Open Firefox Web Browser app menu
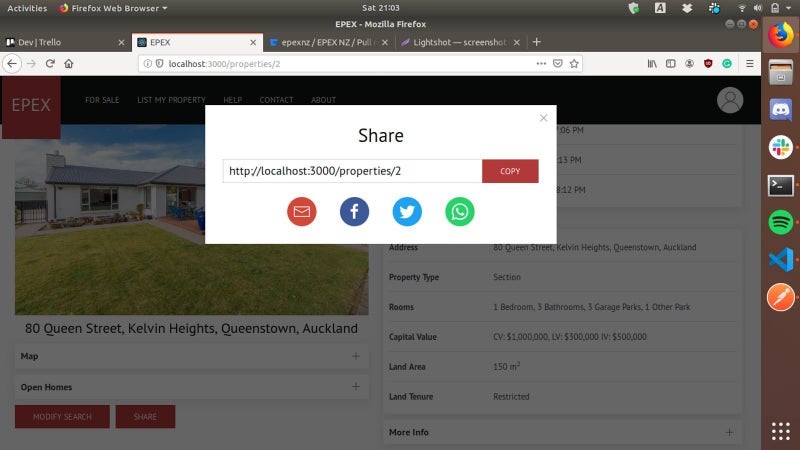Screen dimensions: 800x450 113,8
